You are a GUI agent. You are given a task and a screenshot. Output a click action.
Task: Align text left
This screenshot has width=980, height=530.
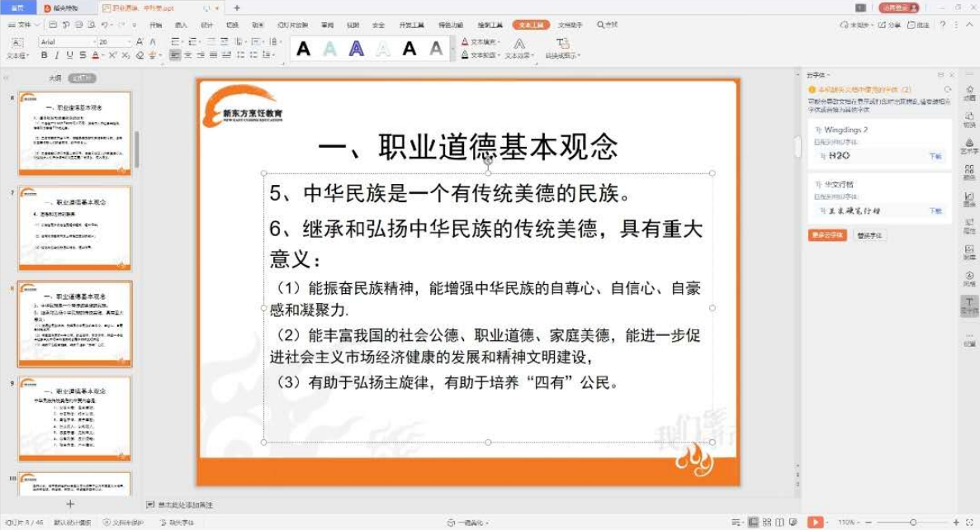175,55
